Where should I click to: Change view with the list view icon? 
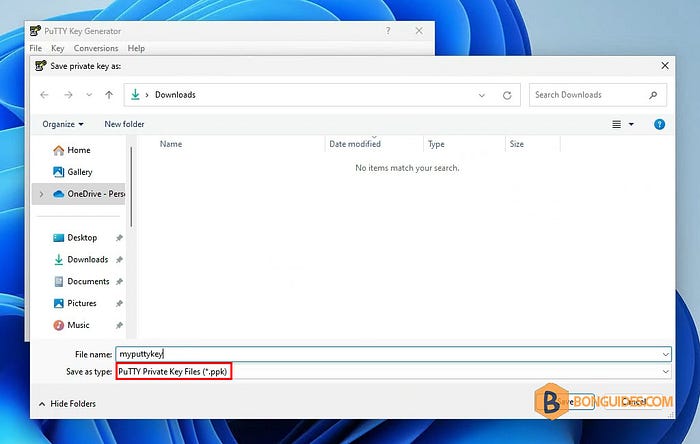coord(617,124)
